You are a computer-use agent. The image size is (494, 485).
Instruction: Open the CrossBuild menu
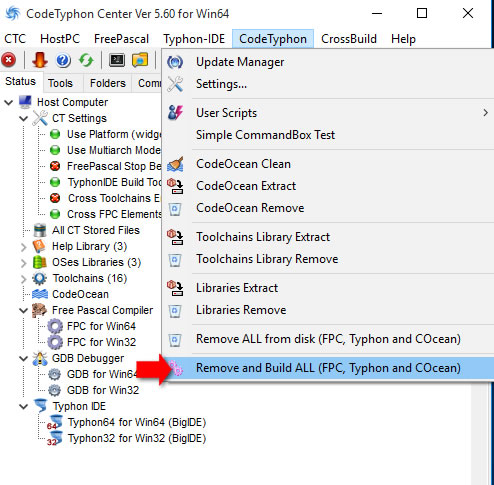pyautogui.click(x=349, y=39)
